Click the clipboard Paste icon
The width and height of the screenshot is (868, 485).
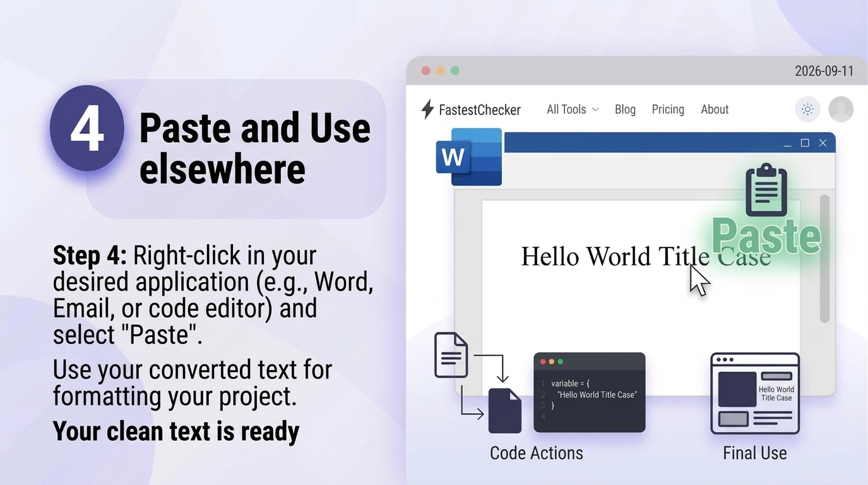click(x=766, y=189)
